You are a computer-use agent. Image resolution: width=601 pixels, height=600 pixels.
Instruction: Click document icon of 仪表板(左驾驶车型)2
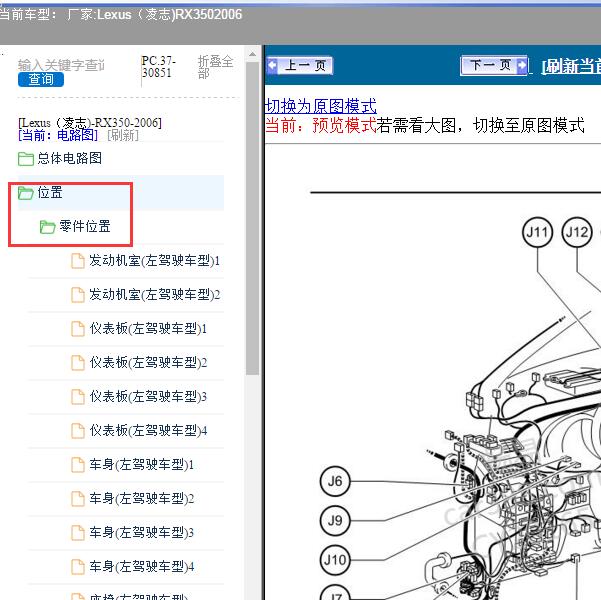[x=78, y=363]
